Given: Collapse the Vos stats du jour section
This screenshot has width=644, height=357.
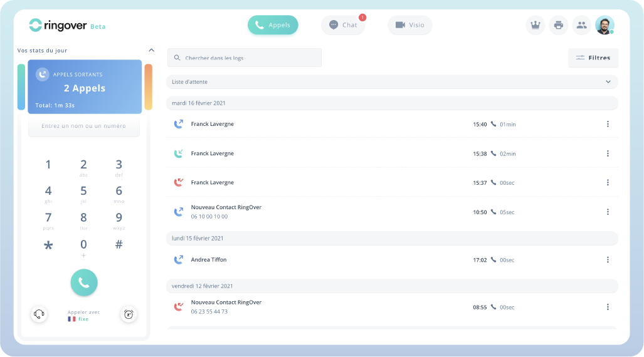Looking at the screenshot, I should coord(151,50).
